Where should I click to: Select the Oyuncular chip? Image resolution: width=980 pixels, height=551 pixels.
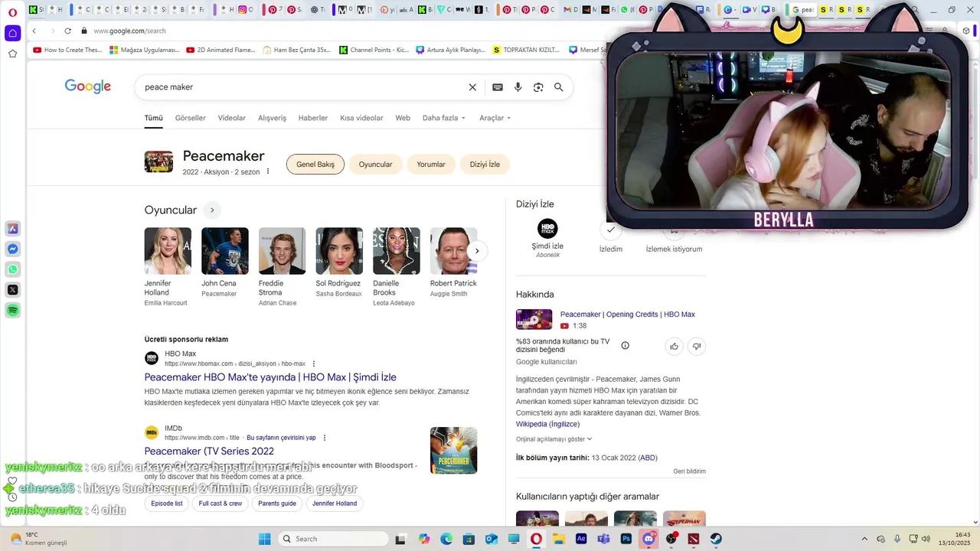[x=376, y=165]
